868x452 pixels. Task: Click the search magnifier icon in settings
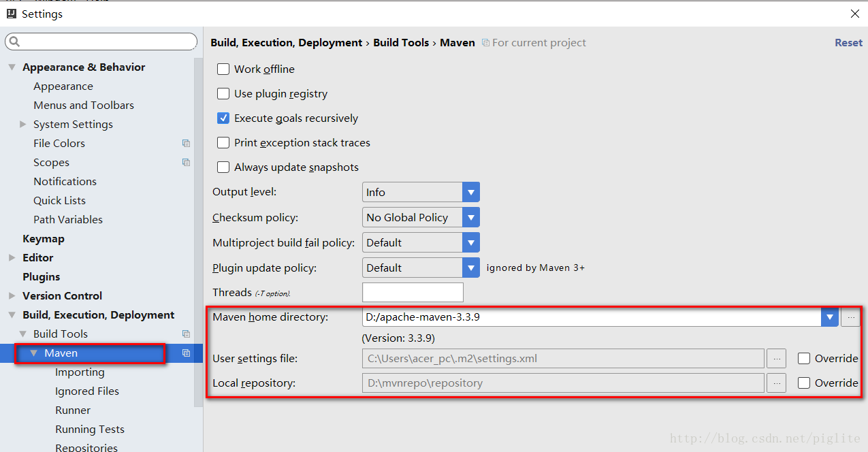tap(14, 42)
